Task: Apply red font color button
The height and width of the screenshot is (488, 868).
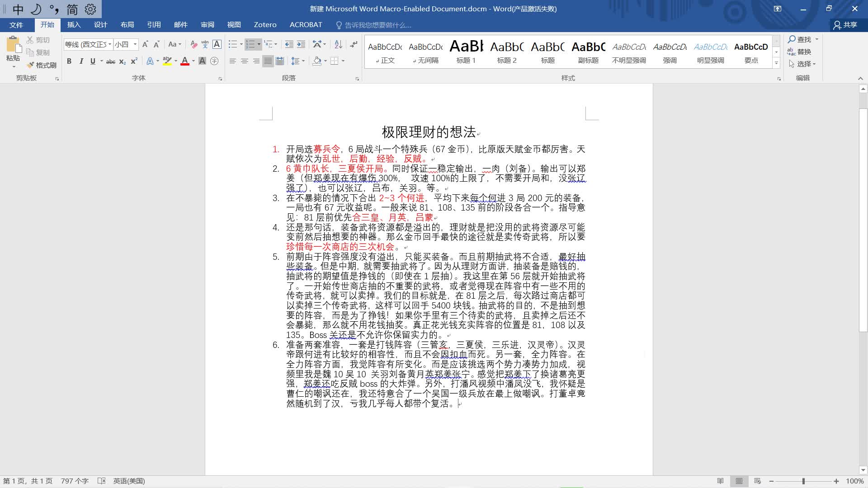Action: coord(184,61)
